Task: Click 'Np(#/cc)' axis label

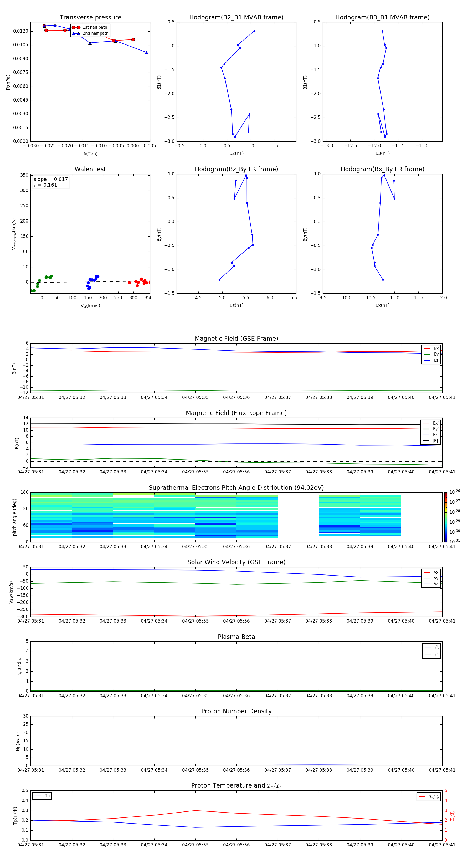Action: click(x=18, y=741)
